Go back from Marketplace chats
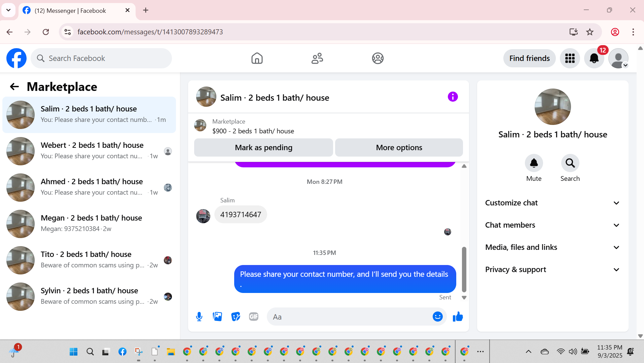644x363 pixels. (14, 87)
